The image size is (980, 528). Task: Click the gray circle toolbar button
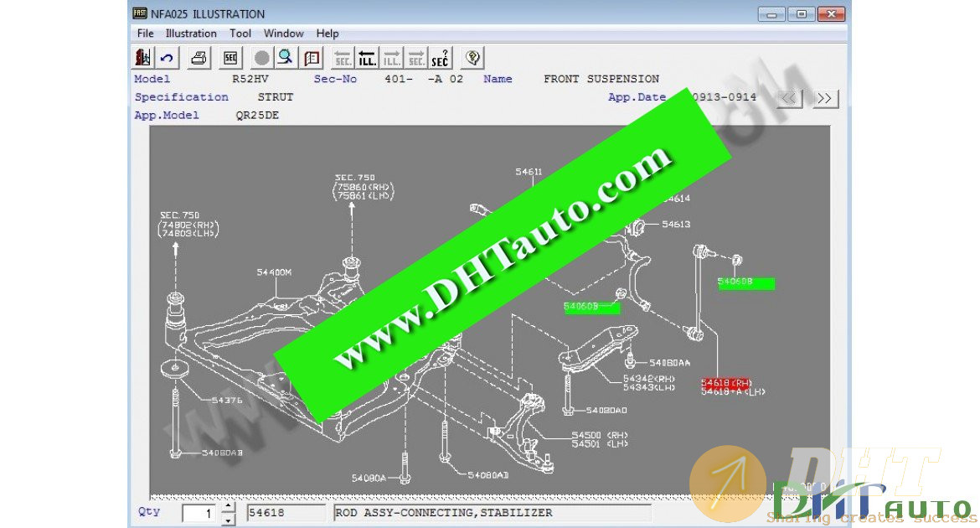pyautogui.click(x=262, y=58)
